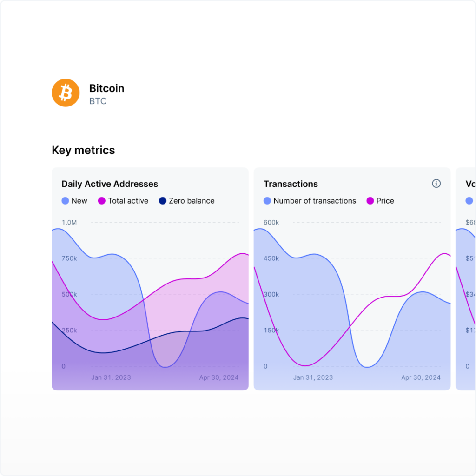The image size is (476, 476).
Task: Click the orange Bitcoin logo icon
Action: 66,93
